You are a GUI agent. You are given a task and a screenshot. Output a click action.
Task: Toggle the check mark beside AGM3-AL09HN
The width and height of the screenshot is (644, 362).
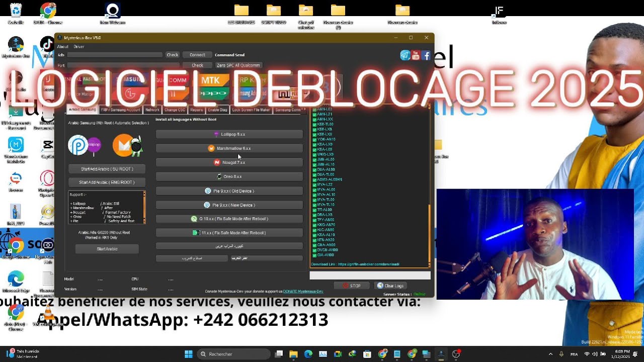pyautogui.click(x=314, y=179)
